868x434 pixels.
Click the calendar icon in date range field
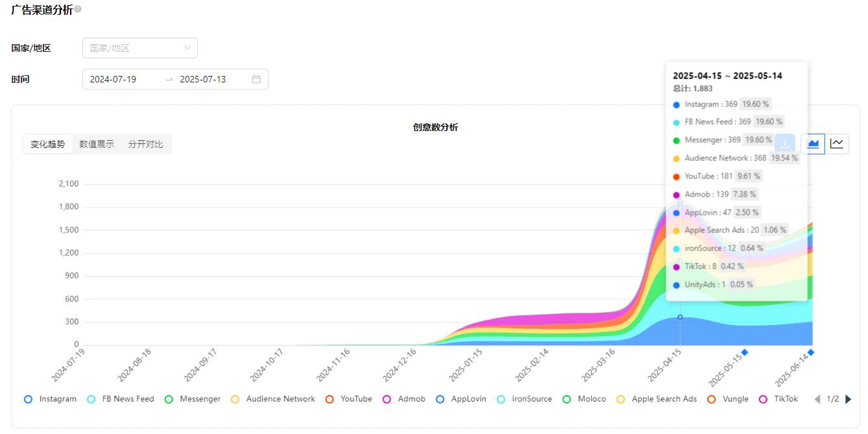tap(256, 79)
